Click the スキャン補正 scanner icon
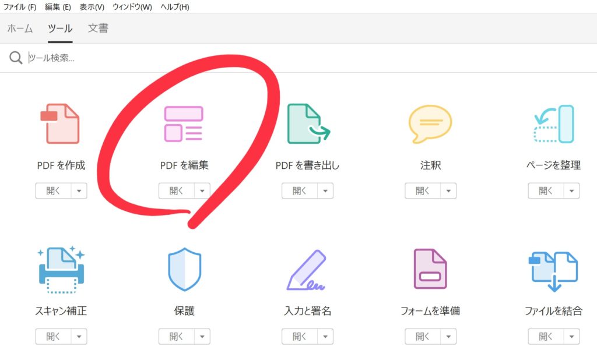 (x=61, y=270)
